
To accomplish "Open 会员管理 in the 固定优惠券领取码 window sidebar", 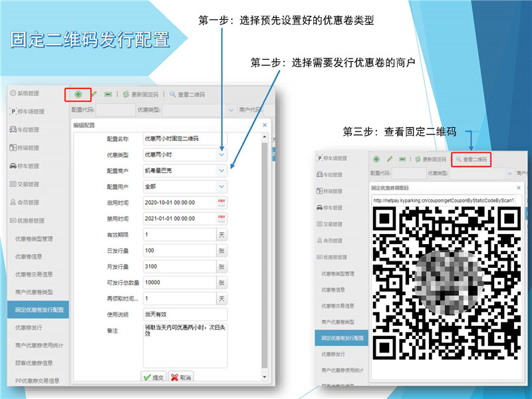I will tap(329, 241).
